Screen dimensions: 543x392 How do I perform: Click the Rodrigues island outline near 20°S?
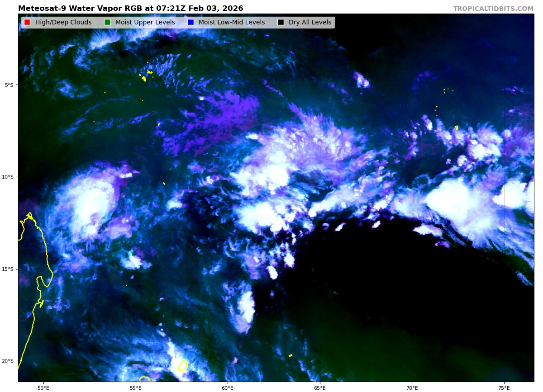(290, 356)
